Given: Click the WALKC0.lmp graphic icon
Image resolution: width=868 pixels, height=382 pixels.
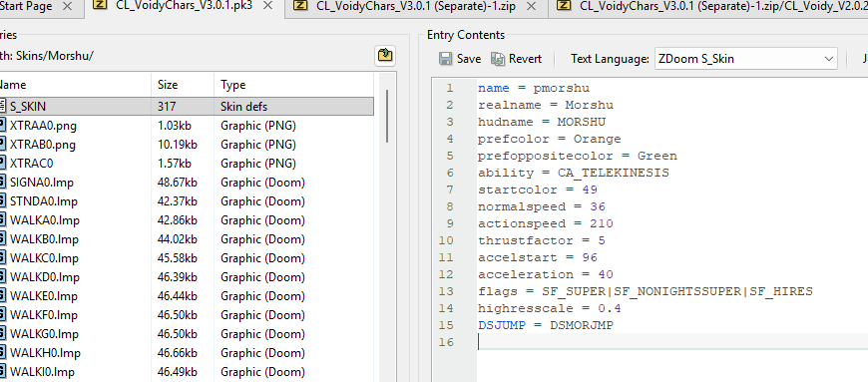Looking at the screenshot, I should coord(2,257).
